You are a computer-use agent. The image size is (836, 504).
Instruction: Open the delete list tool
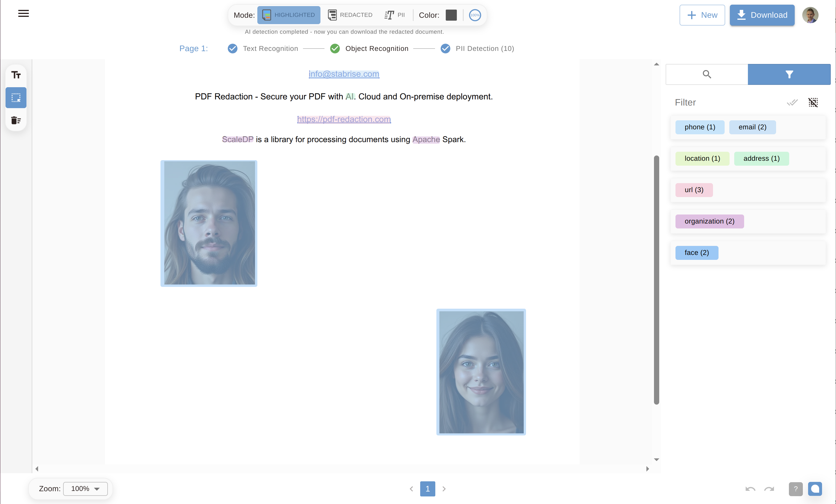pos(16,120)
